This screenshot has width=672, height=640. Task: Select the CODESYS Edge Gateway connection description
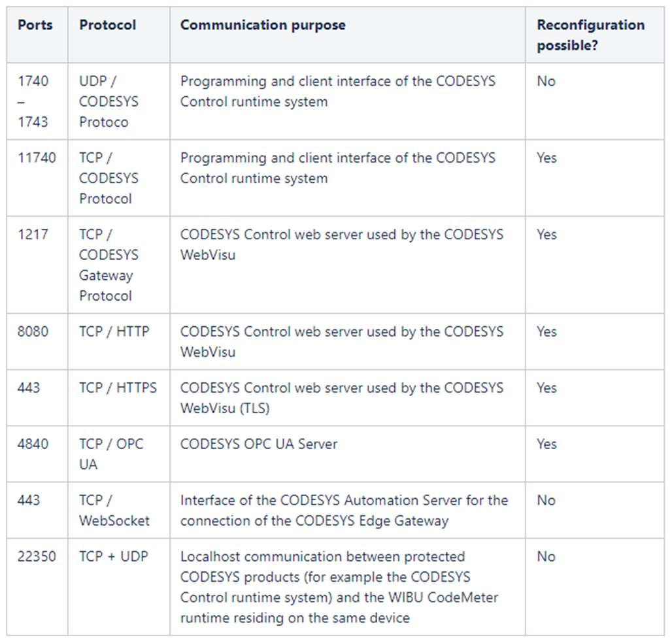(x=344, y=511)
